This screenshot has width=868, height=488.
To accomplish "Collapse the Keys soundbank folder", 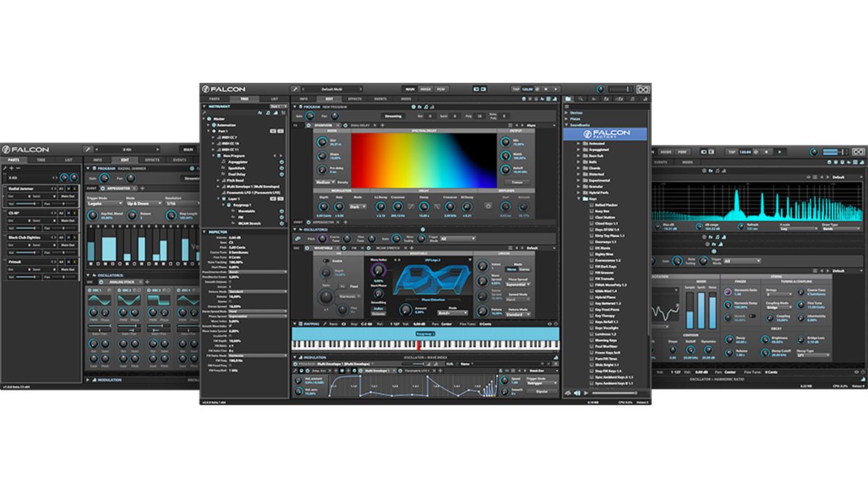I will 579,198.
